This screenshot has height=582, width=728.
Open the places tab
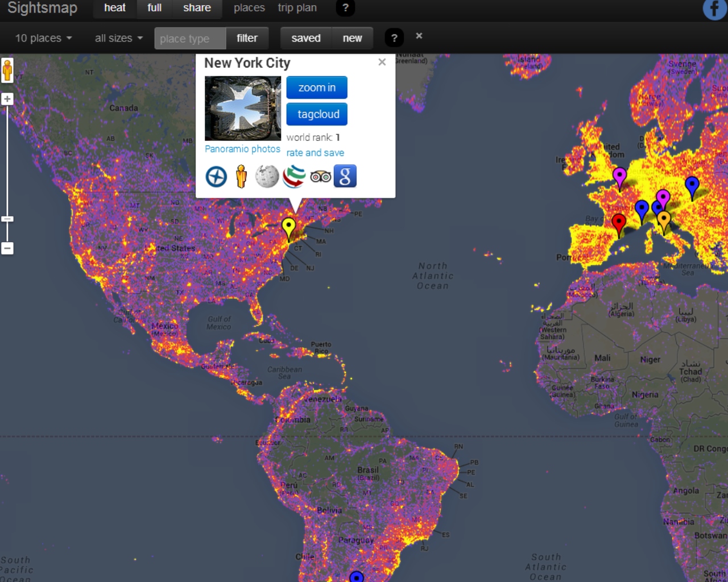pyautogui.click(x=249, y=8)
